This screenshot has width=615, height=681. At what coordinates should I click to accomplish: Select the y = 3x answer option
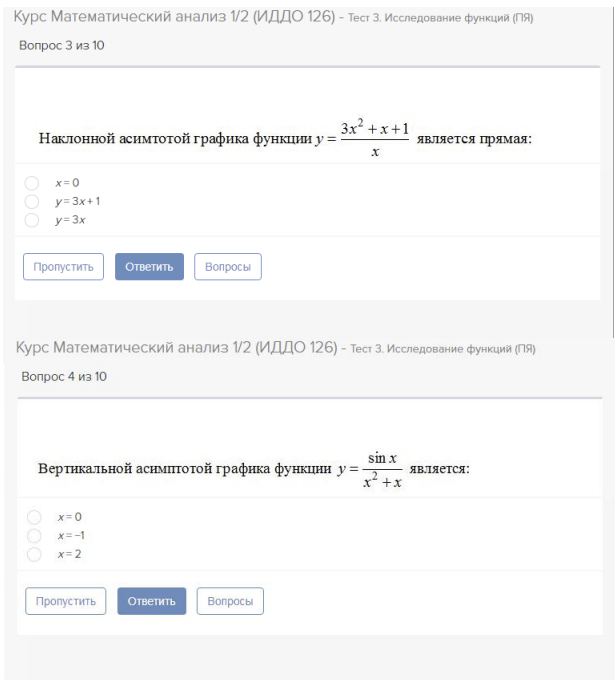[x=32, y=220]
